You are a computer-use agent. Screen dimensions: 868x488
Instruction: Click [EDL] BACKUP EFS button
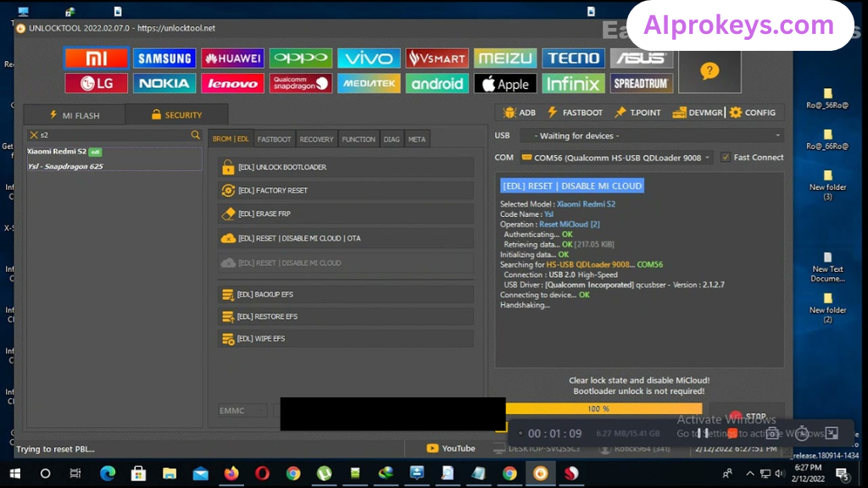point(346,294)
